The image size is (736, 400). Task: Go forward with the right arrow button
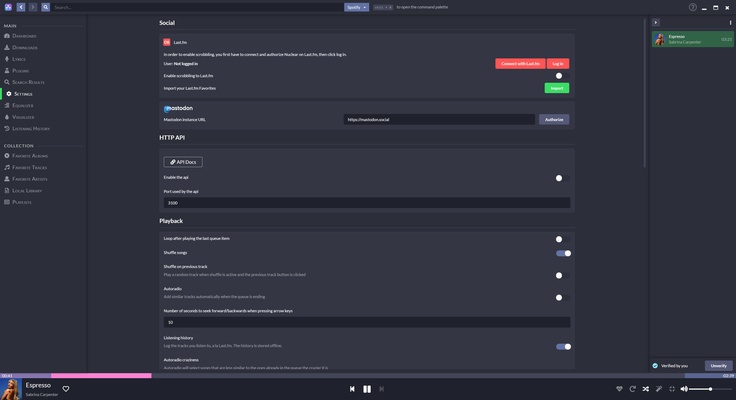pos(33,7)
